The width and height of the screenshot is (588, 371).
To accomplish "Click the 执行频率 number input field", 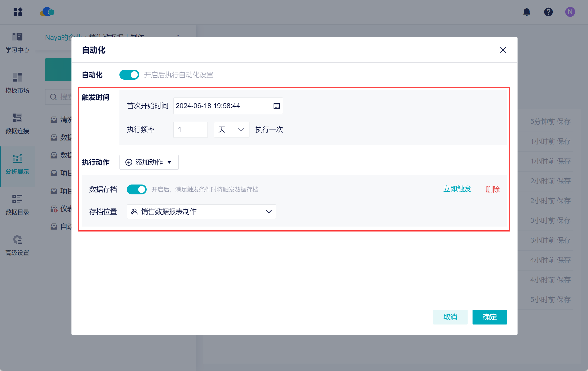I will [190, 130].
